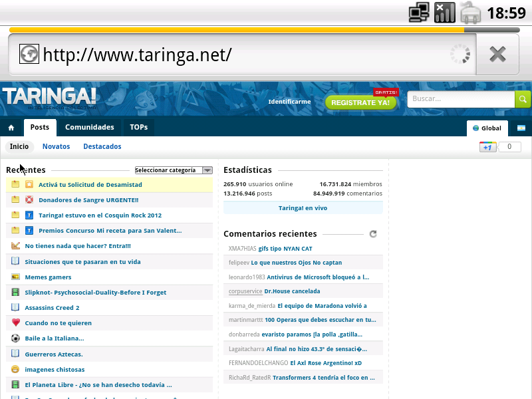Viewport: 532px width, 399px height.
Task: Click the book icon beside Assassins Creed 2
Action: coord(15,307)
